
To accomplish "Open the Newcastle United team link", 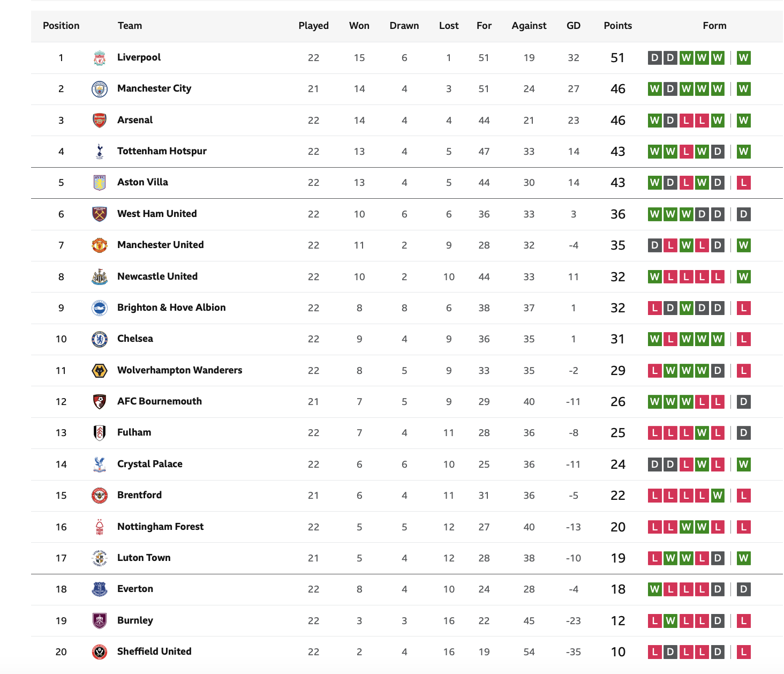I will tap(157, 276).
